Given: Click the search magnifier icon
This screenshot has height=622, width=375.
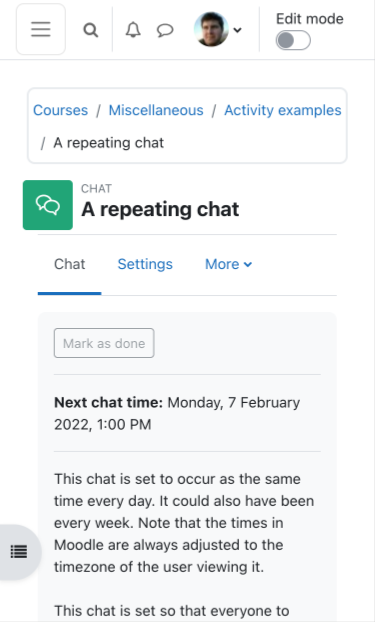Looking at the screenshot, I should pyautogui.click(x=91, y=30).
